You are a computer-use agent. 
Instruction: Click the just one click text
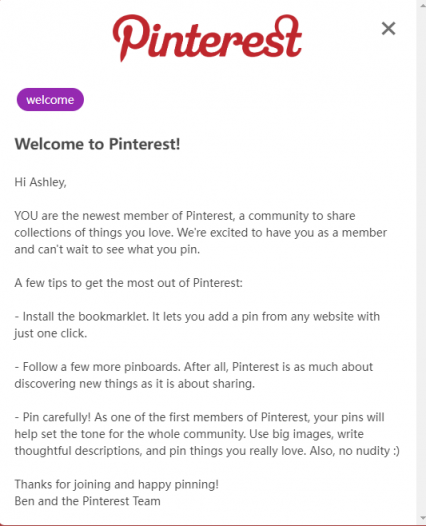tap(50, 333)
